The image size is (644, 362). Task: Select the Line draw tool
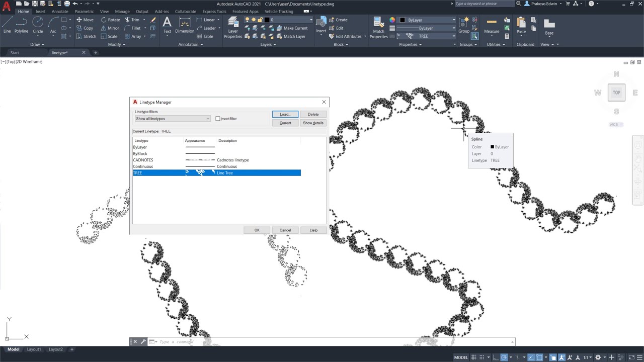pos(7,24)
